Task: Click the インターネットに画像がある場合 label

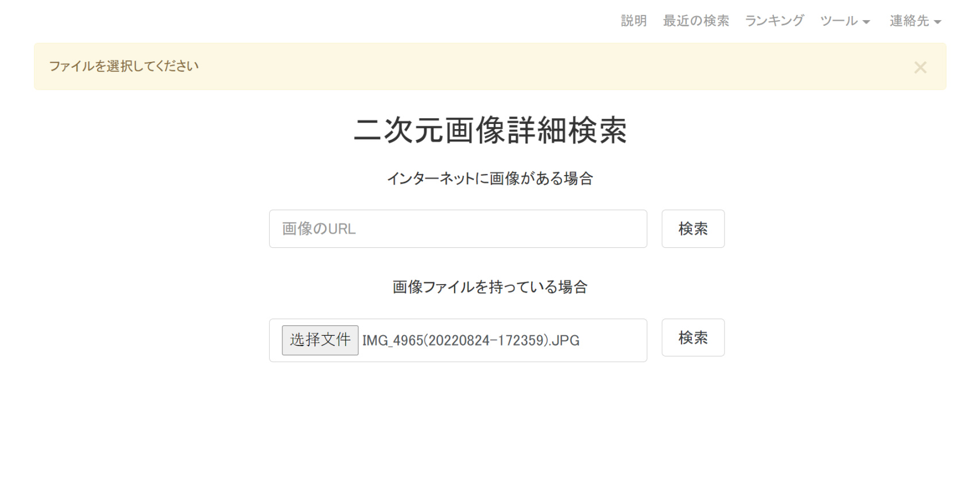Action: point(490,179)
